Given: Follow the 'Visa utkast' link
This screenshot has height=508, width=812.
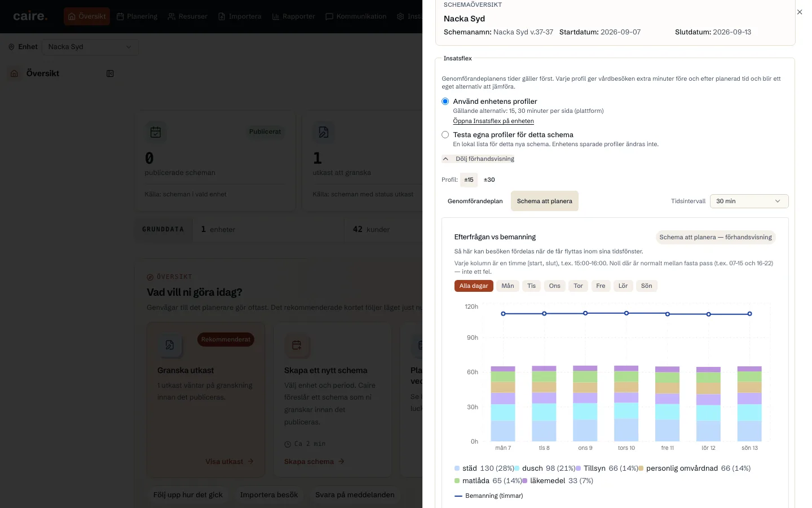Looking at the screenshot, I should coord(230,462).
